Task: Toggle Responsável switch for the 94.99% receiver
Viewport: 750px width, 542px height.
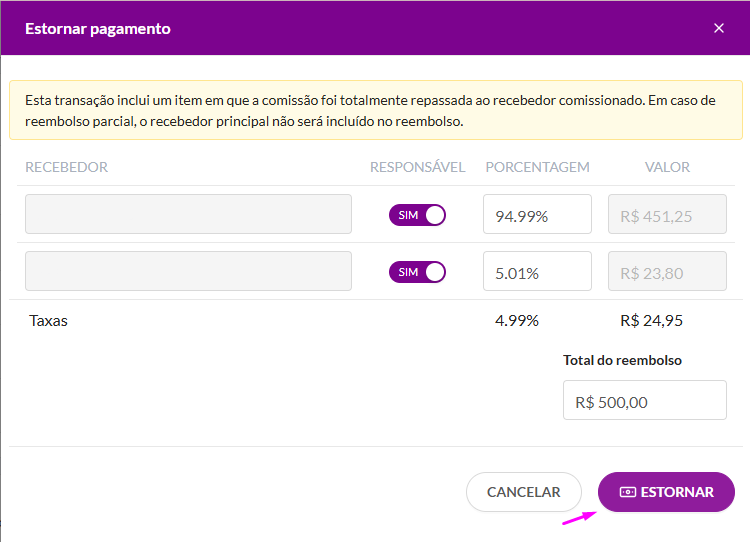Action: tap(417, 215)
